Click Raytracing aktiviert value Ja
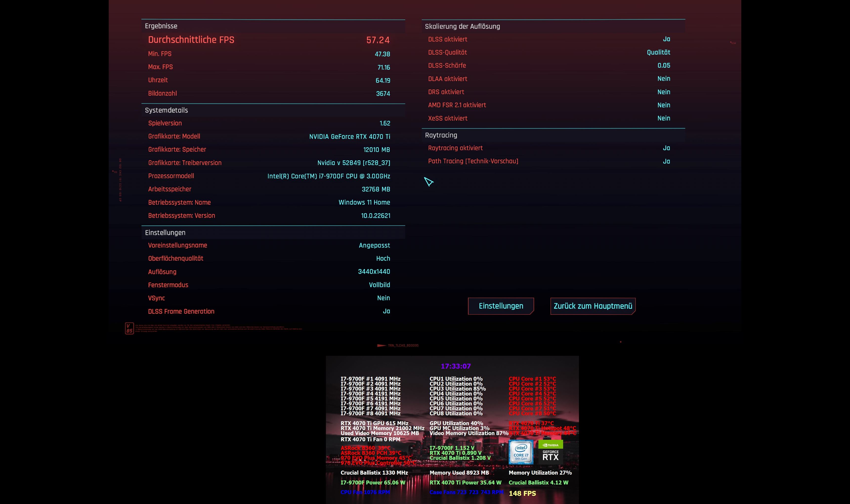850x504 pixels. click(666, 148)
